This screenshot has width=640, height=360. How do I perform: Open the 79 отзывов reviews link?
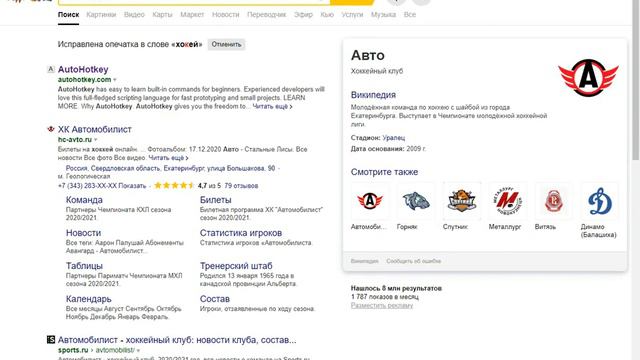(241, 186)
